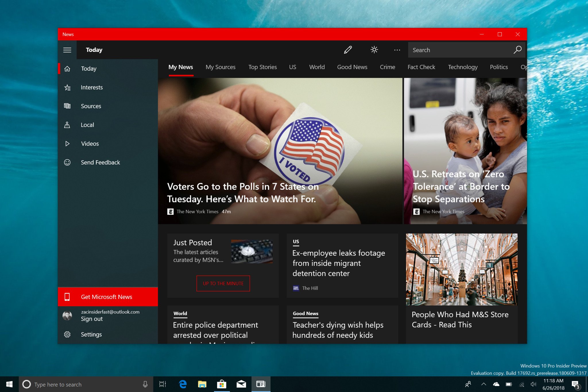Open Ex-employee leaks footage article

click(339, 263)
